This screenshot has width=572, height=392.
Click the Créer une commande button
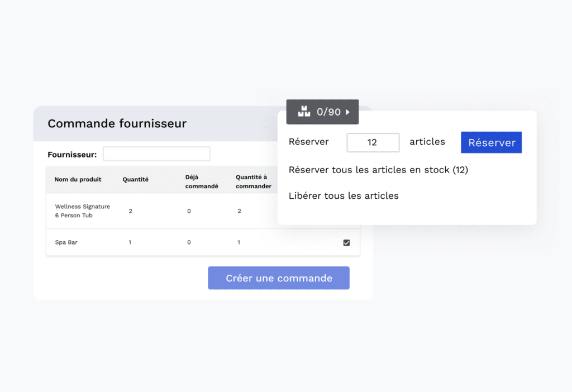pos(278,278)
